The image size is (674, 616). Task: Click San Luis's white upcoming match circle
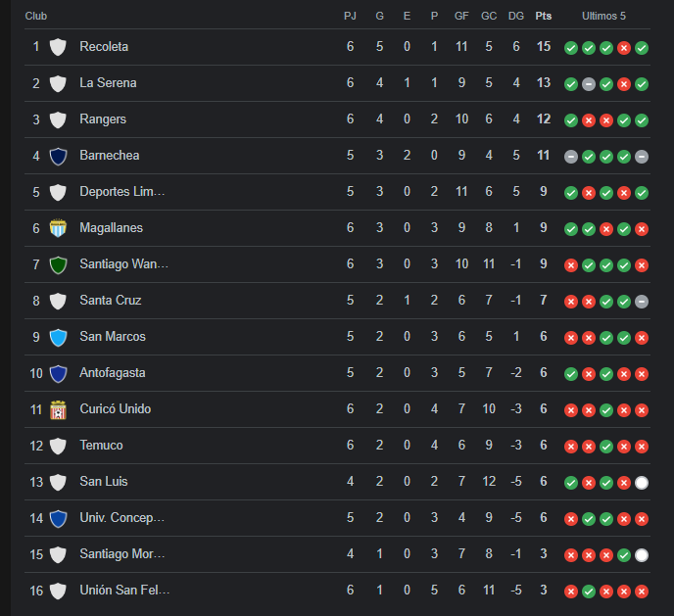[x=642, y=483]
